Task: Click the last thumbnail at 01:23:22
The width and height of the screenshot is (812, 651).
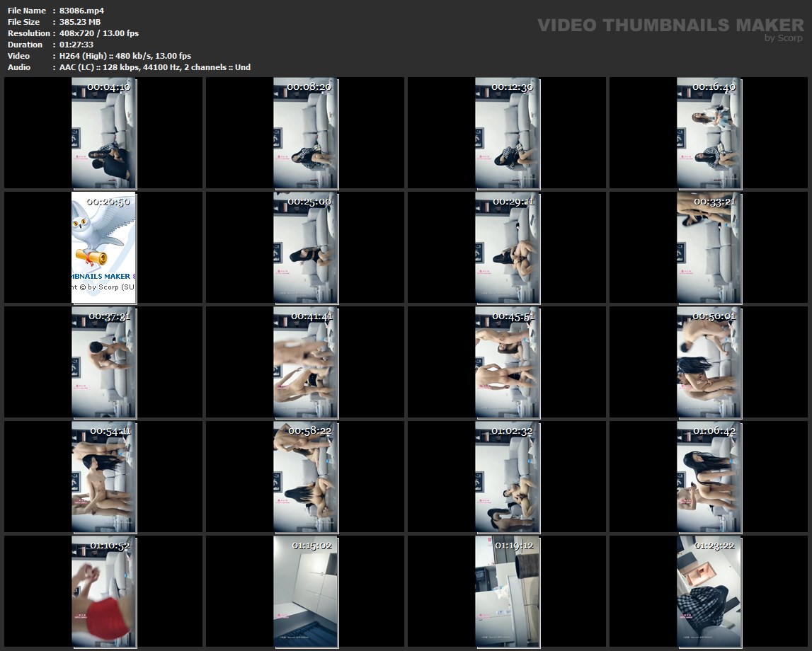Action: tap(709, 592)
